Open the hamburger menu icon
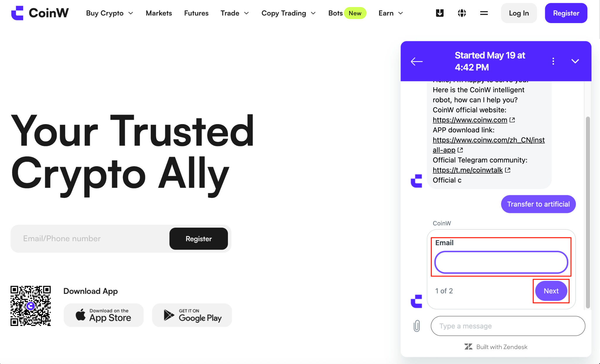Screen dimensions: 600x364 tap(484, 13)
